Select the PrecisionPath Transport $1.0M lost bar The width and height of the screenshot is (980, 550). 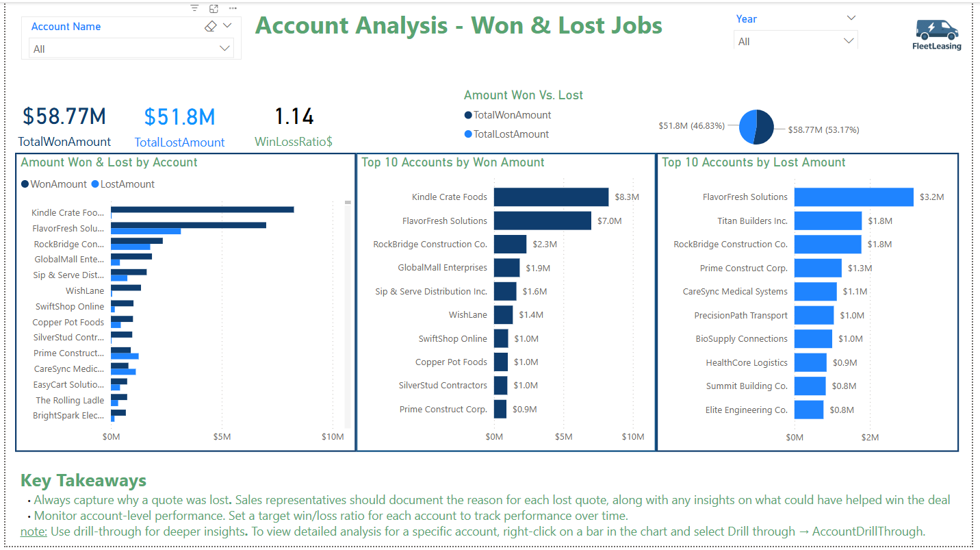814,315
